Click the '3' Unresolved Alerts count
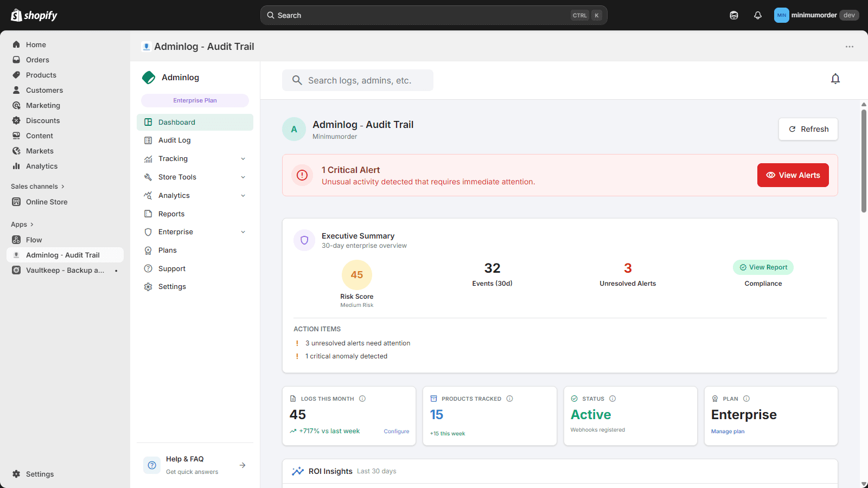This screenshot has height=488, width=868. (628, 268)
